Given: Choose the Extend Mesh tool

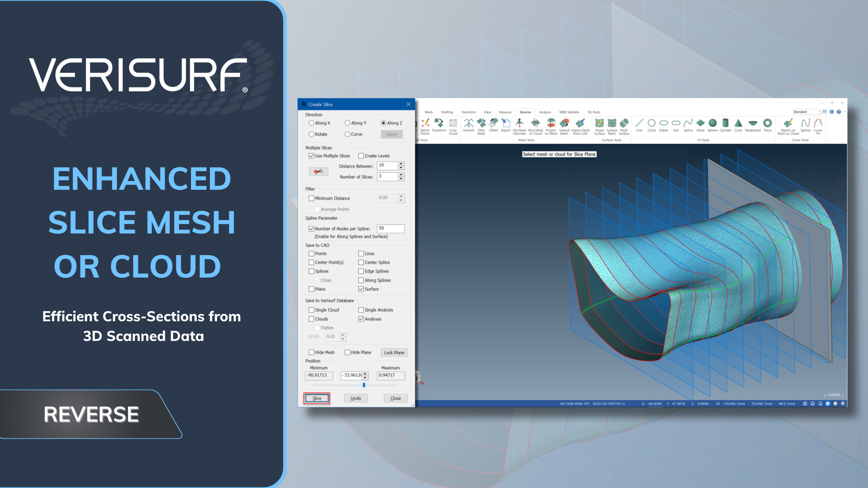Looking at the screenshot, I should 564,126.
